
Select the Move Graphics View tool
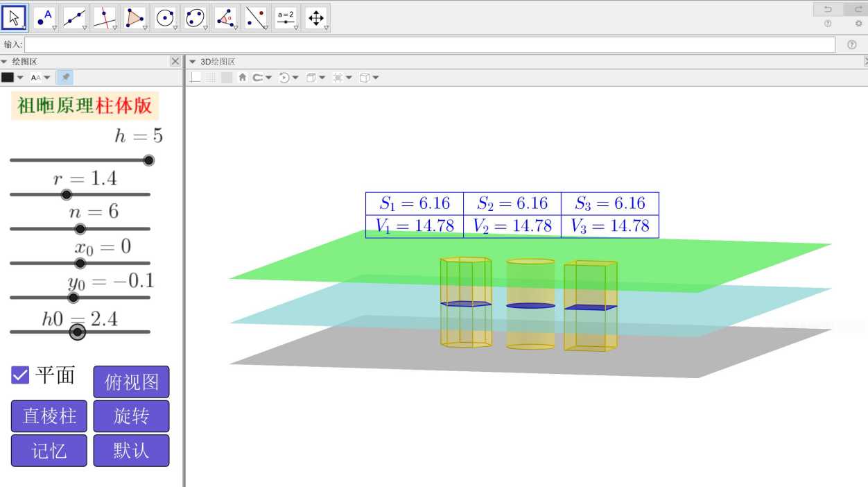(x=316, y=18)
